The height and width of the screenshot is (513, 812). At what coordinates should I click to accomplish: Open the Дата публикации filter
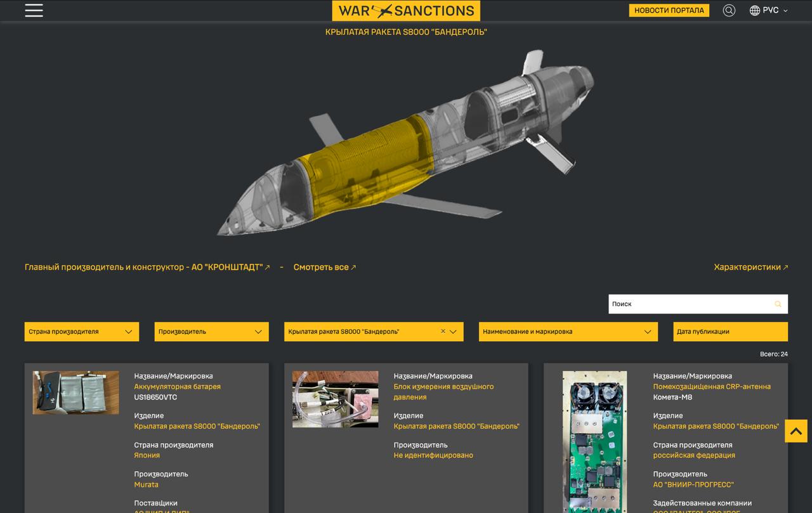[730, 332]
